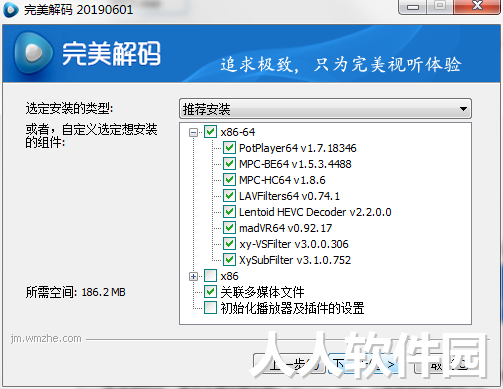Expand the x86 tree node
Screen dimensions: 503x389
click(x=193, y=276)
